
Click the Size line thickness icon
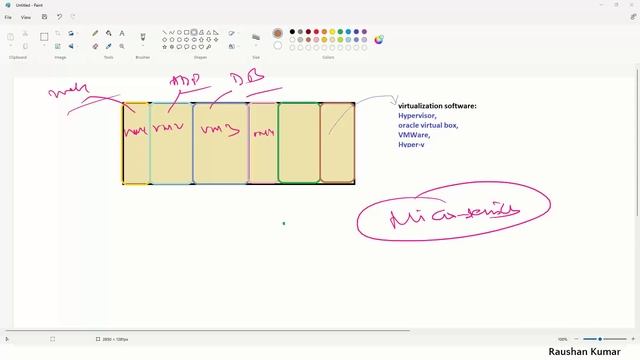[256, 37]
